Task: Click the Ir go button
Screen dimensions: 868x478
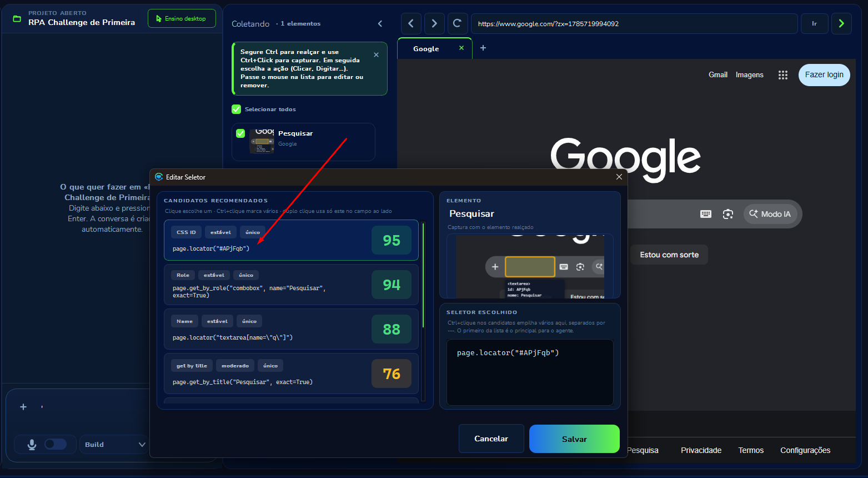Action: click(815, 23)
